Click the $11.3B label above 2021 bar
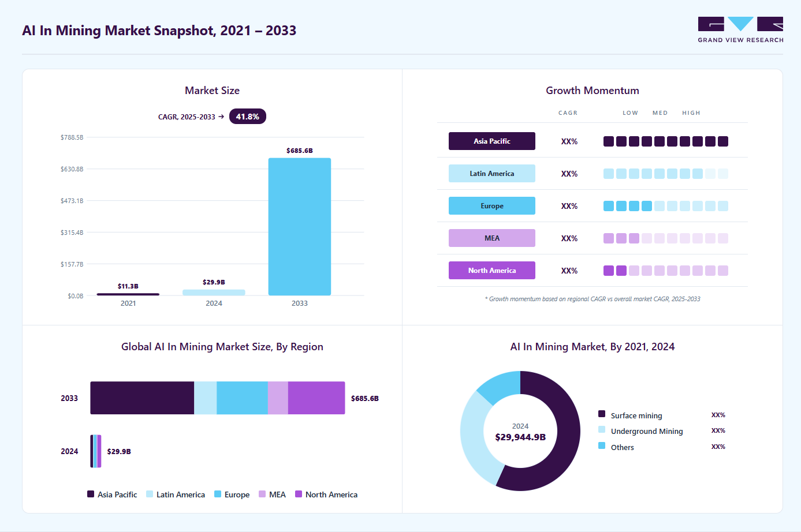Viewport: 801px width, 532px height. click(128, 286)
